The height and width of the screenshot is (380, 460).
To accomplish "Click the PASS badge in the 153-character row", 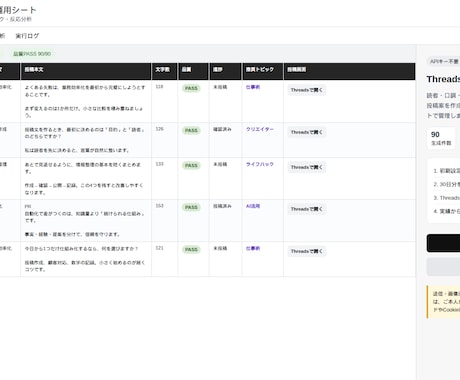I will (x=191, y=207).
